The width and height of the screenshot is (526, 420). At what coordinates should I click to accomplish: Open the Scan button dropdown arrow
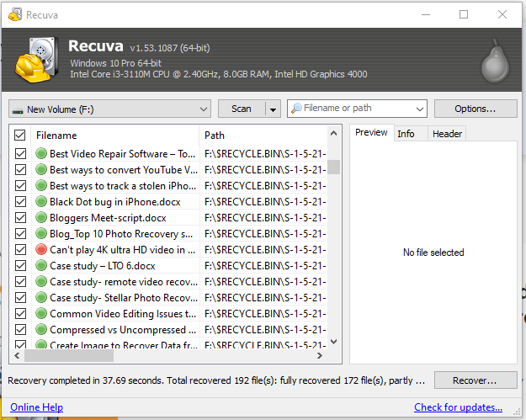(x=273, y=109)
